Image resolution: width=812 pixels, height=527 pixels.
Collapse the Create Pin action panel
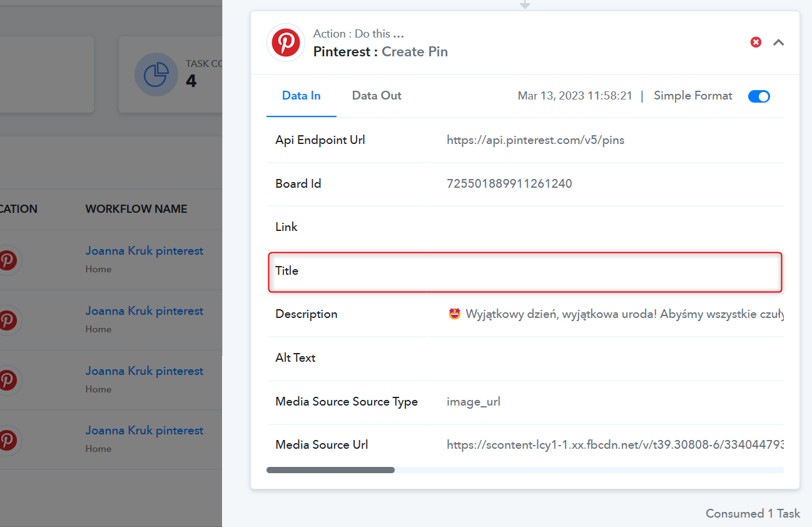(778, 43)
